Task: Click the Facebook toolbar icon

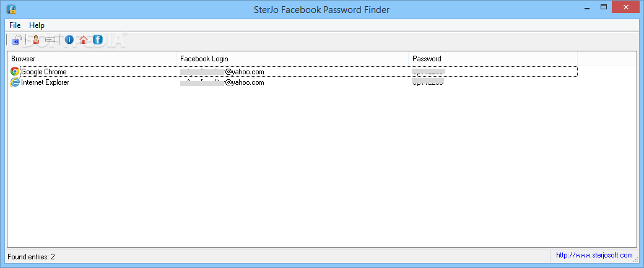Action: (x=98, y=40)
